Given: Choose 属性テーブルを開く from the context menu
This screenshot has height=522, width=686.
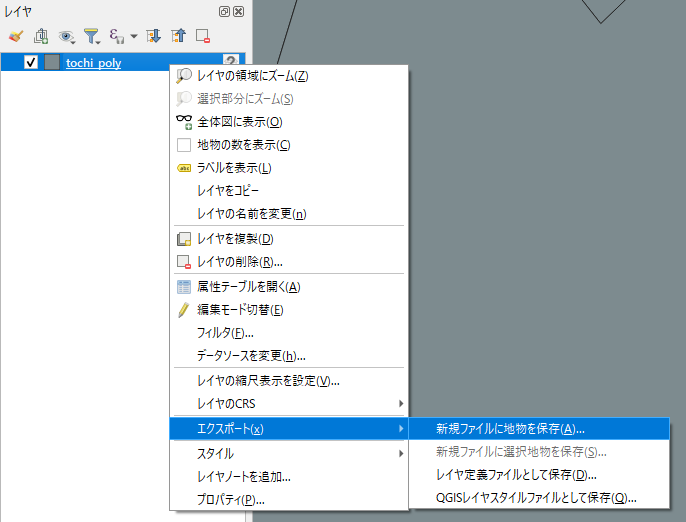Looking at the screenshot, I should pos(248,286).
